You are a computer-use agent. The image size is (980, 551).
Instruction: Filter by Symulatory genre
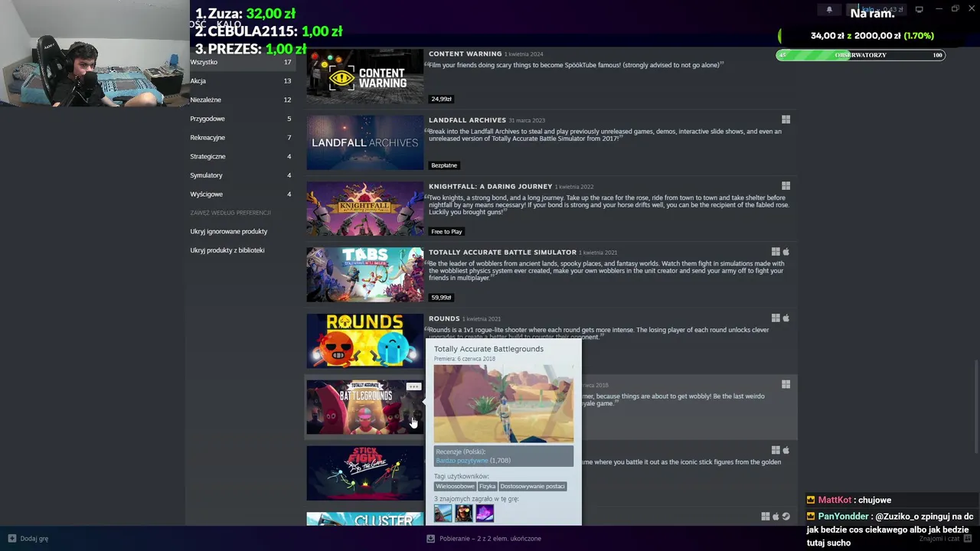point(240,175)
